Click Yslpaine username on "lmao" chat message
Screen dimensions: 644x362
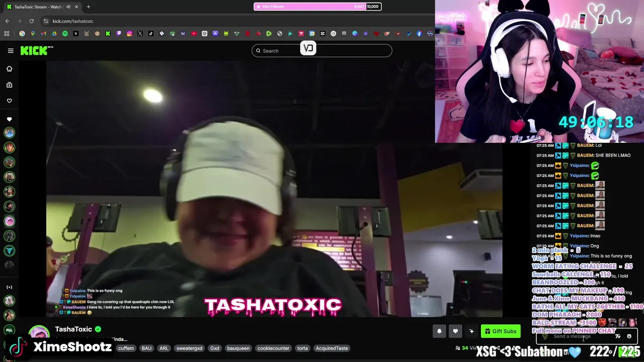(x=579, y=236)
